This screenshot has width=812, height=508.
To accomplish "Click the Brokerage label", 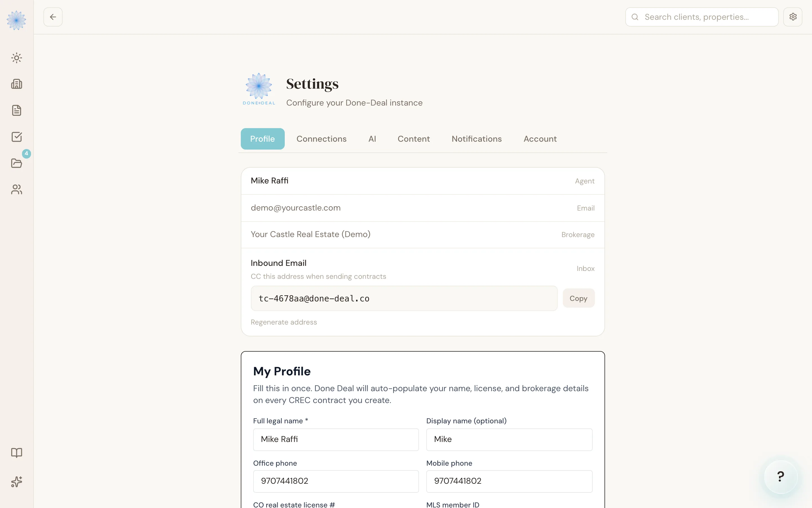I will [578, 235].
